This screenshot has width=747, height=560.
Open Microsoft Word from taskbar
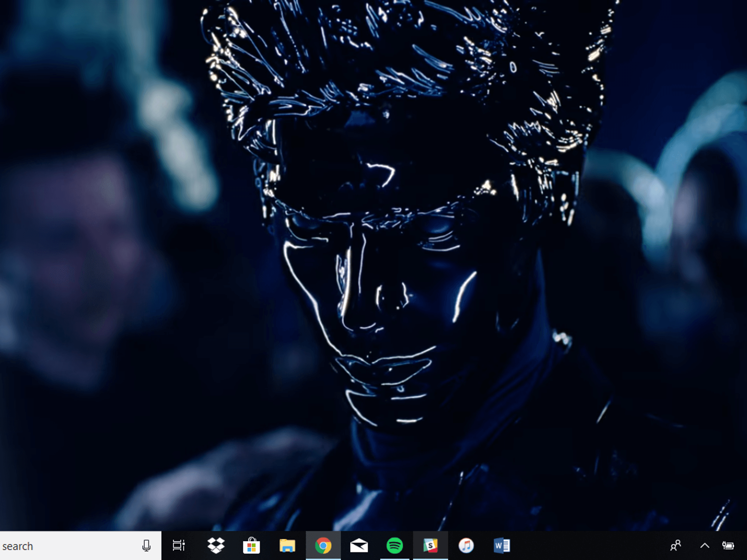click(x=502, y=546)
